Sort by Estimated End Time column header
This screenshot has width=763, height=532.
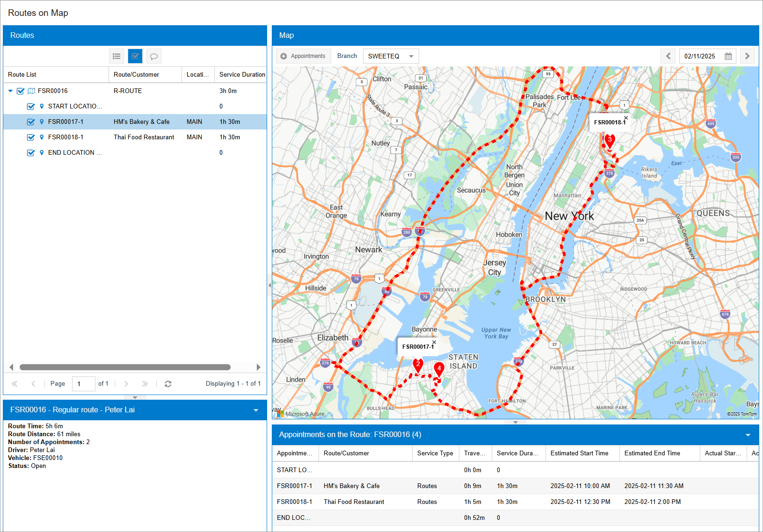[660, 453]
